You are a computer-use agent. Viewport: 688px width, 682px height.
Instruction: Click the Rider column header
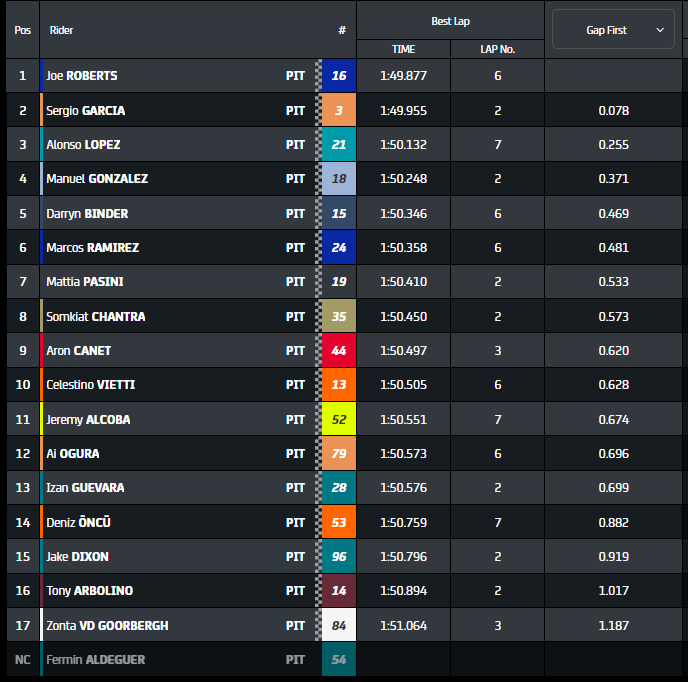point(62,30)
